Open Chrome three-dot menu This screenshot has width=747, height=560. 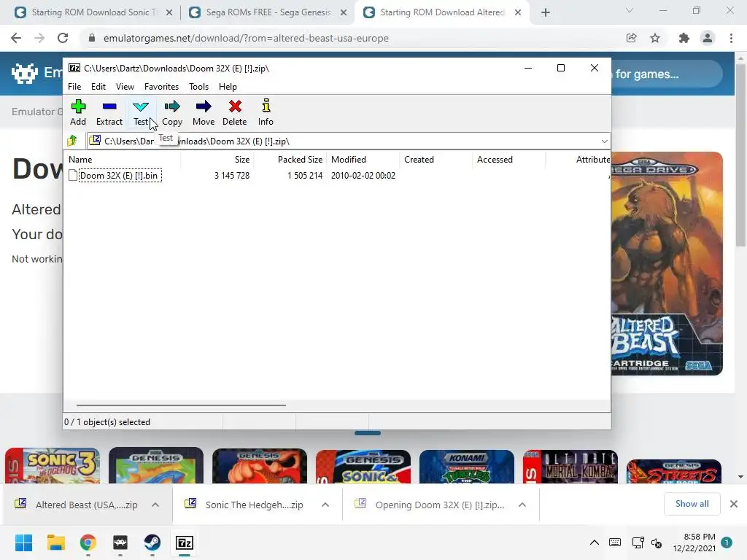(731, 38)
